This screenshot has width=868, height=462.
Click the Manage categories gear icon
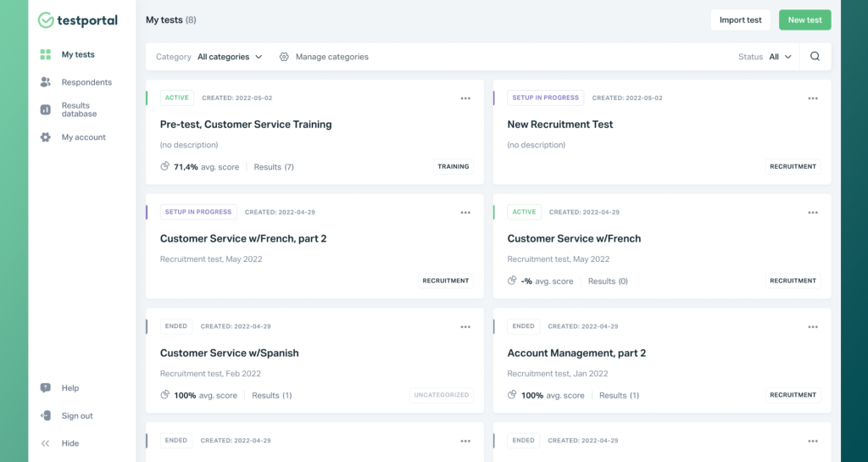point(284,57)
